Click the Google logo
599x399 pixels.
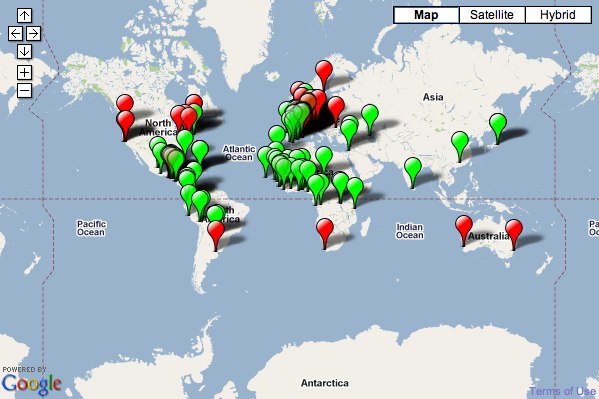click(x=31, y=384)
